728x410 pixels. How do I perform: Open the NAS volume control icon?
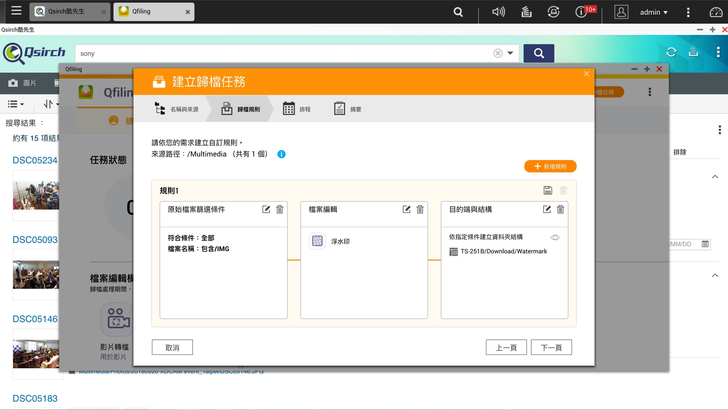(x=498, y=12)
